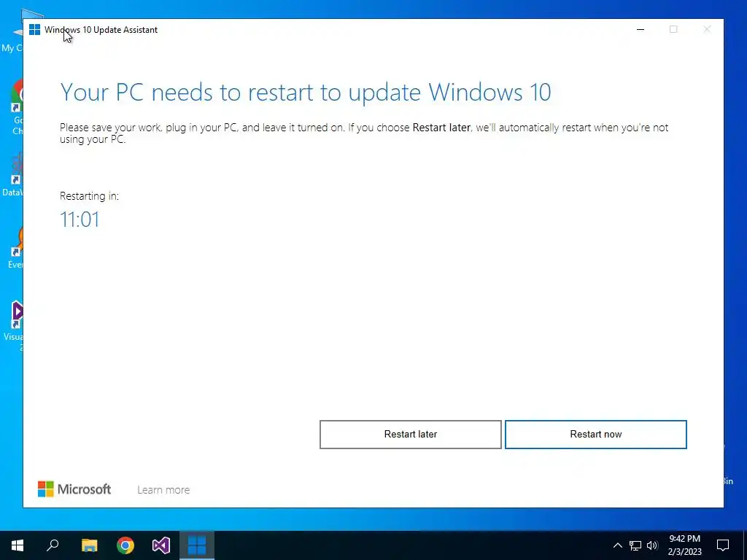Minimize the Update Assistant window
Image resolution: width=747 pixels, height=560 pixels.
coord(640,29)
